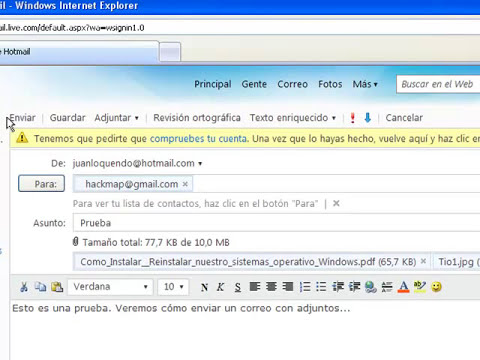Expand the Texto enriquecido menu
The width and height of the screenshot is (480, 360).
293,118
